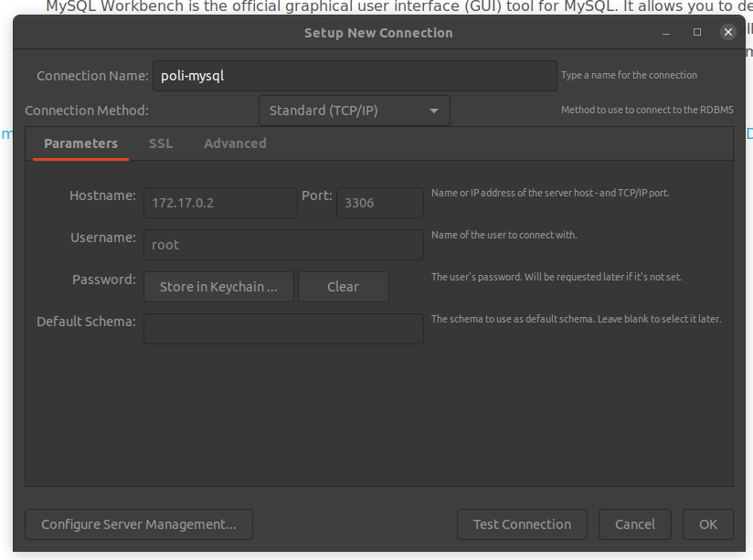Switch to the Parameters tab

pos(80,143)
